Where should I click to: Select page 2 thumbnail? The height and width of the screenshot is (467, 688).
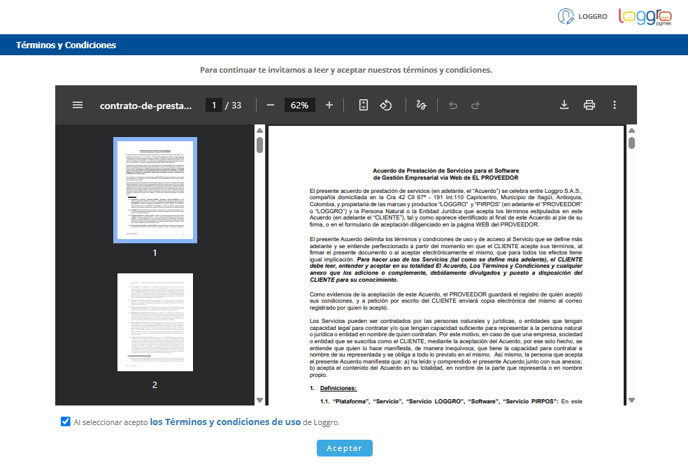tap(155, 322)
